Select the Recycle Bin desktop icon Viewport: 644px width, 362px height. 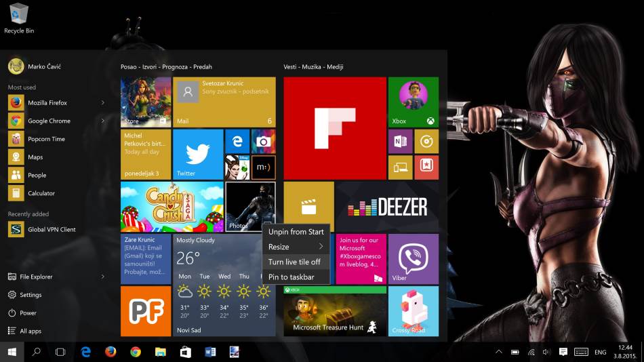pyautogui.click(x=19, y=18)
